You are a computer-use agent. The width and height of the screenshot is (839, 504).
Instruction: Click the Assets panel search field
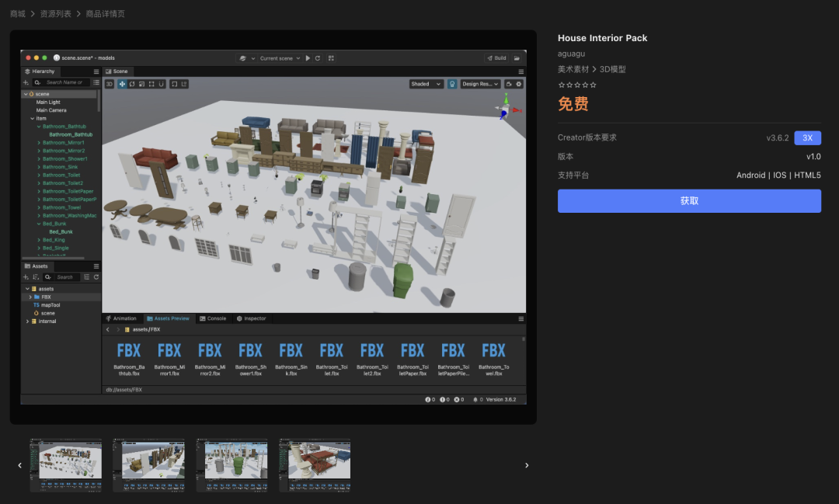(x=62, y=277)
